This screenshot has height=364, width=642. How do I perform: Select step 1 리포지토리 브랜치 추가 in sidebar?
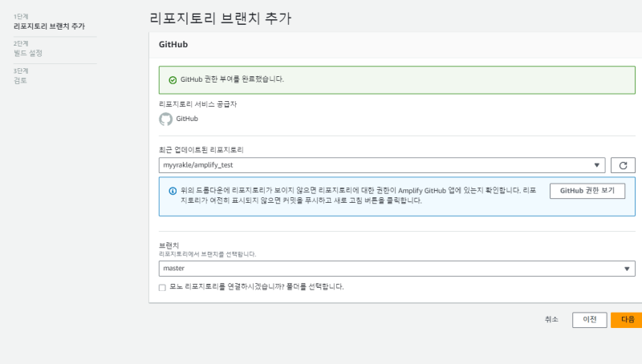coord(49,26)
